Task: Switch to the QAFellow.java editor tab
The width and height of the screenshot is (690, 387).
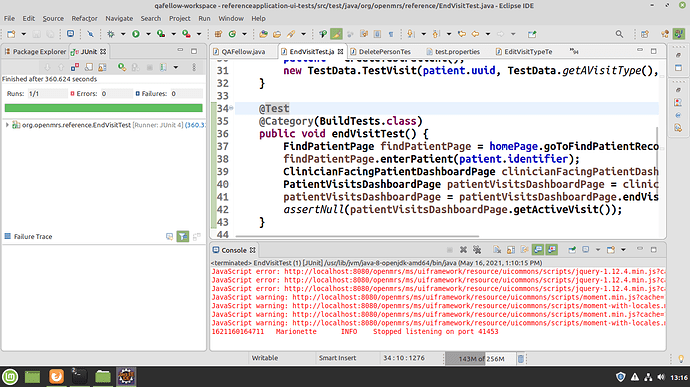Action: 243,52
